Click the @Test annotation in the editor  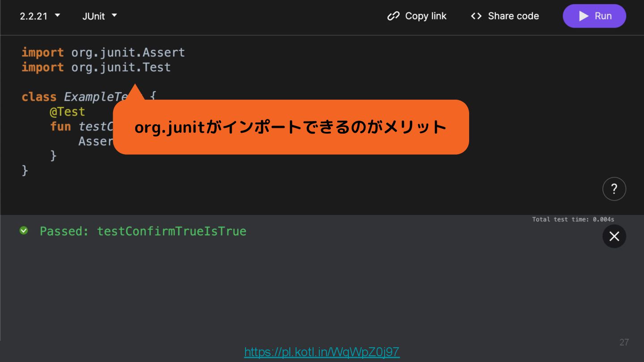pyautogui.click(x=67, y=111)
